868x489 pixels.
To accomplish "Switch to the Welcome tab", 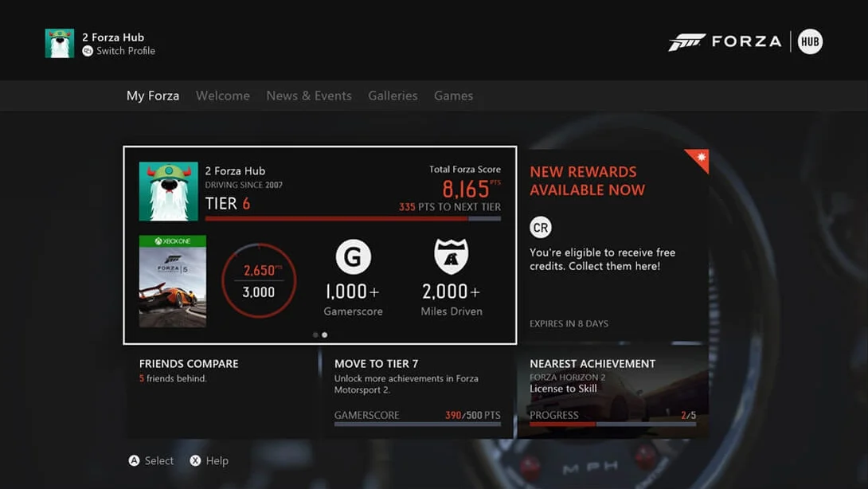I will click(x=222, y=96).
